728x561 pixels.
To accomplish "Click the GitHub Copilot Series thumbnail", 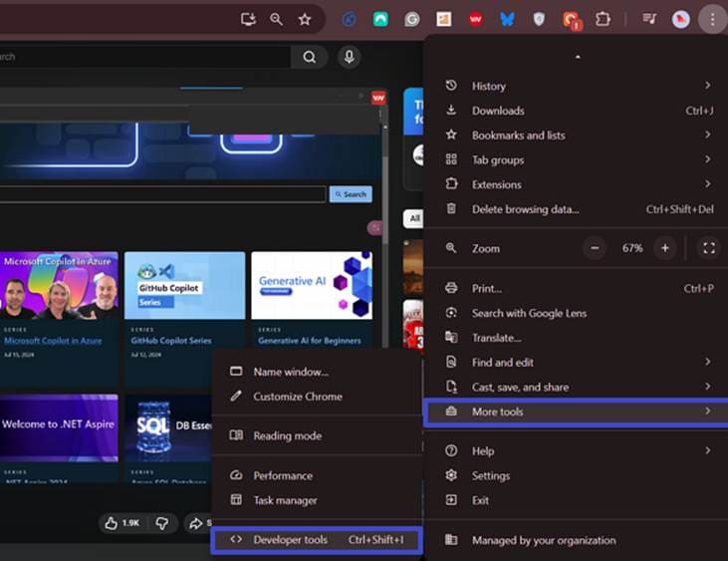I will [x=185, y=286].
